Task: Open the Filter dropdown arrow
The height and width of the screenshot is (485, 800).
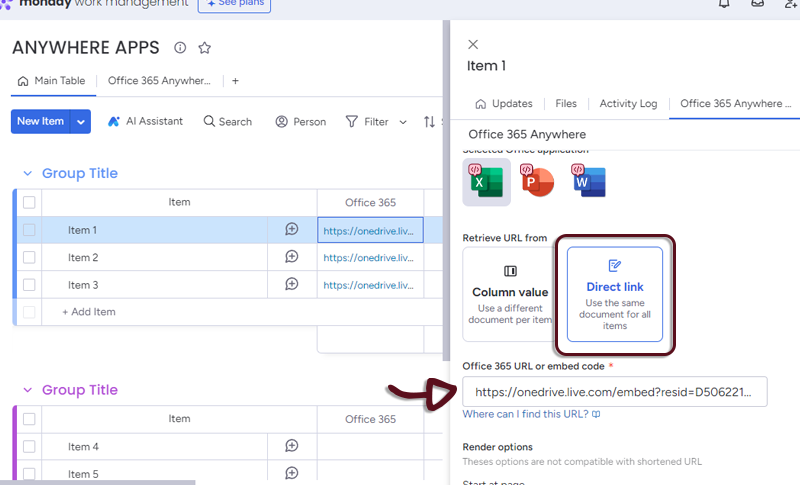Action: 403,122
